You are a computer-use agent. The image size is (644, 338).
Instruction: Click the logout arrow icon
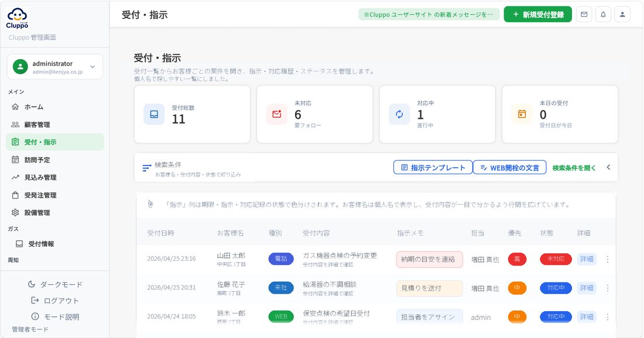[35, 300]
